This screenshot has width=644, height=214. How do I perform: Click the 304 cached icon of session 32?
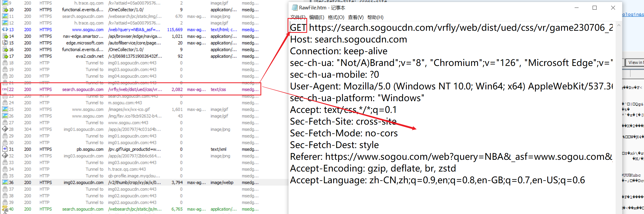tap(5, 156)
